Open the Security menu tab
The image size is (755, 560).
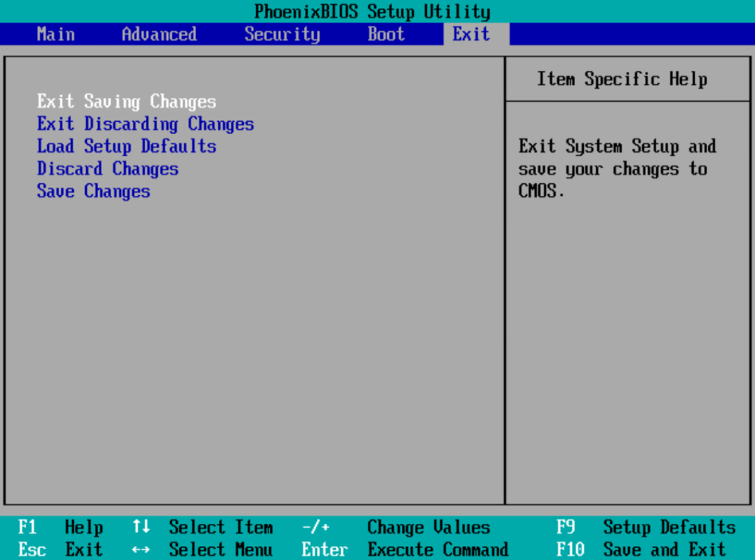click(x=282, y=34)
